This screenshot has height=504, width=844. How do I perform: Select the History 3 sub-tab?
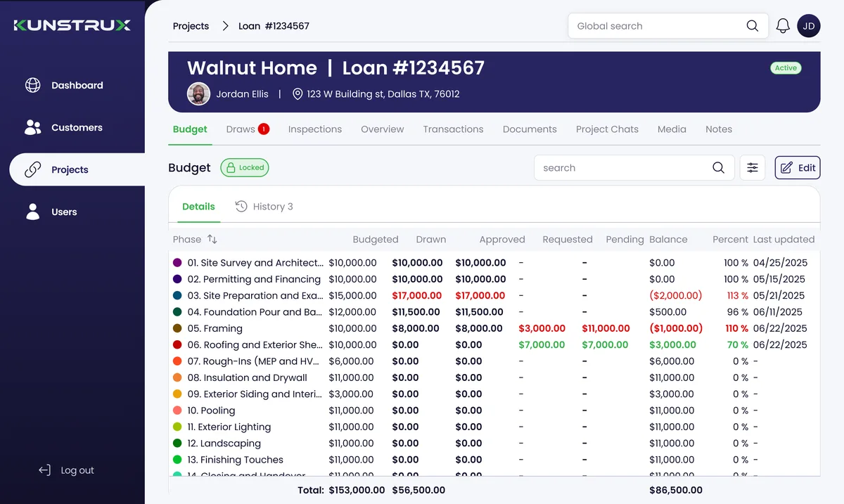point(264,207)
